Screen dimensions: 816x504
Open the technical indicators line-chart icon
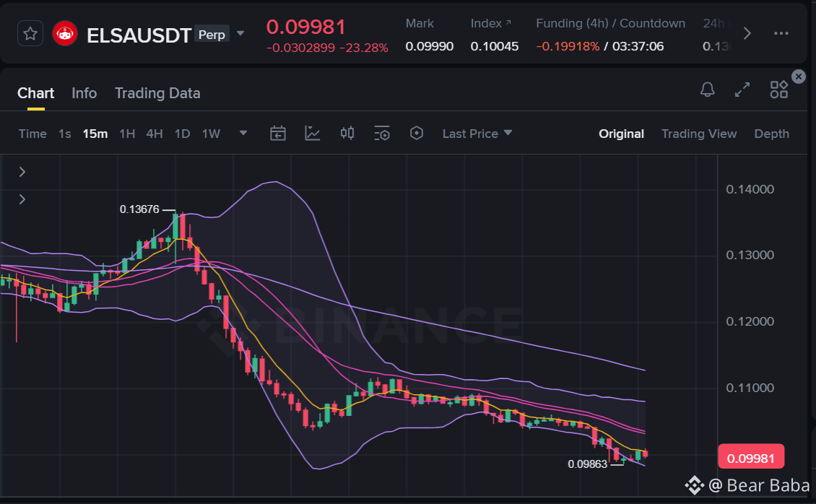click(312, 133)
